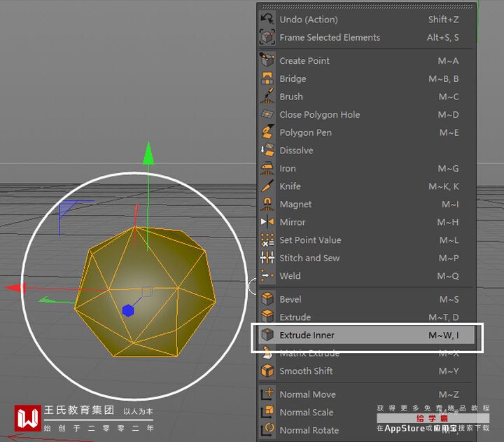
Task: Choose Weld menu entry
Action: (366, 276)
